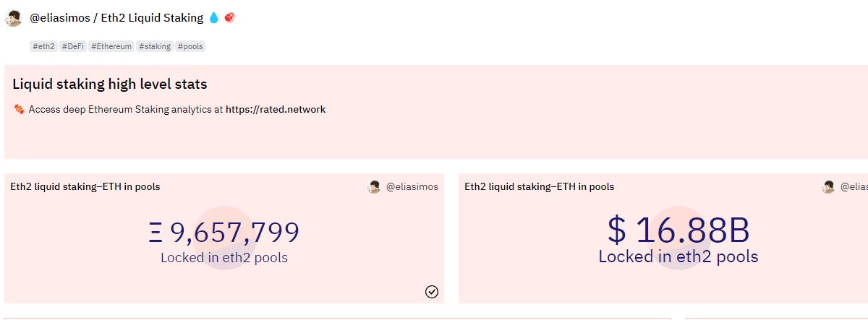868x320 pixels.
Task: Open the @eliasimos profile from the dashboard title
Action: tap(59, 18)
